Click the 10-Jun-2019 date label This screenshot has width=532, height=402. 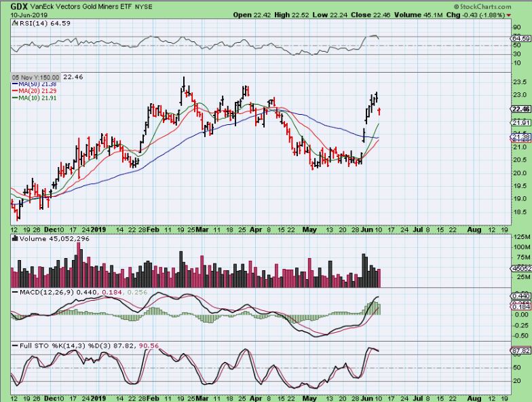coord(28,15)
